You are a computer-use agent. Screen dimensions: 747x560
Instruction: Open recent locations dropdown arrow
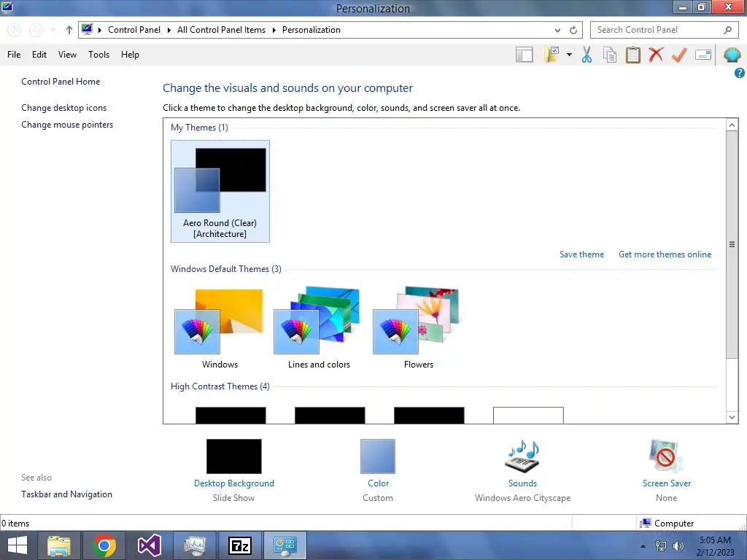pyautogui.click(x=53, y=30)
